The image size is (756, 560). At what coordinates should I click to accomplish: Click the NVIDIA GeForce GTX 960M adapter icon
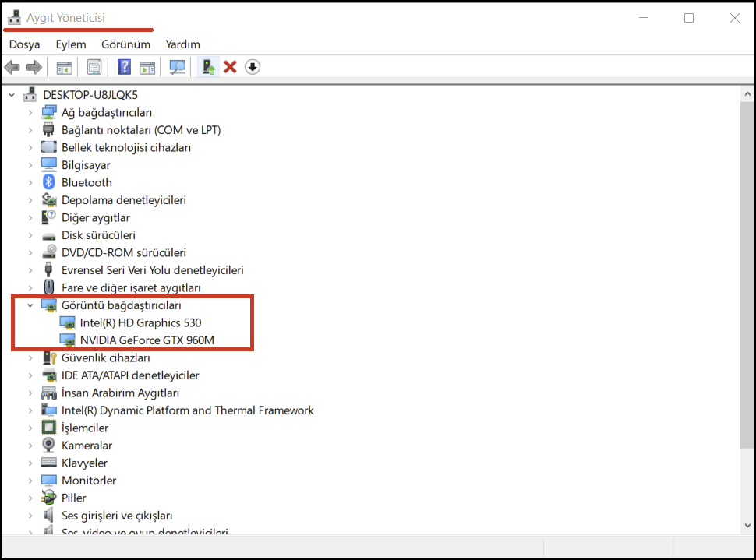pyautogui.click(x=68, y=340)
